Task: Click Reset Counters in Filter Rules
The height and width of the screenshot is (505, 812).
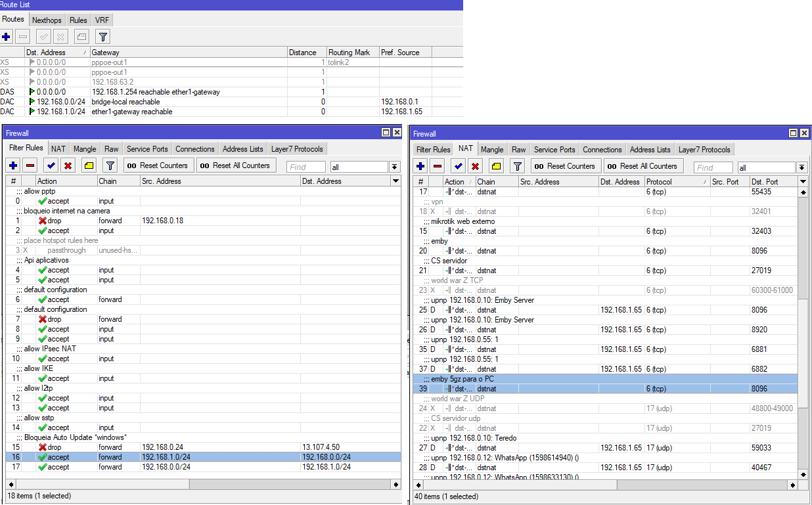Action: [x=158, y=165]
